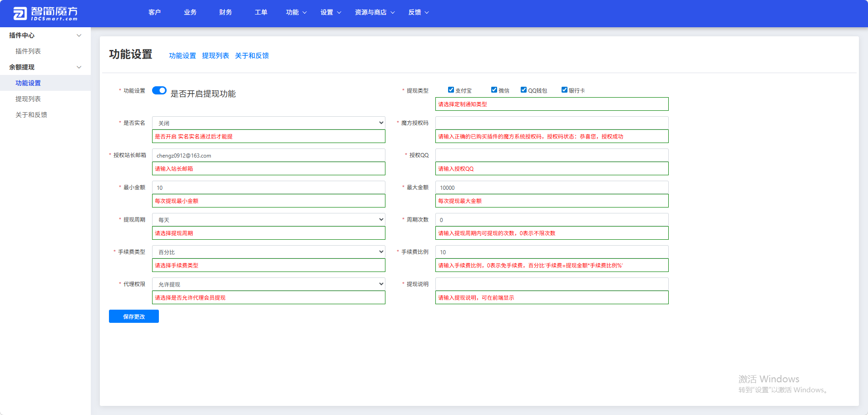This screenshot has height=415, width=868.
Task: Focus the 授权站长邮箱 input field
Action: 269,155
